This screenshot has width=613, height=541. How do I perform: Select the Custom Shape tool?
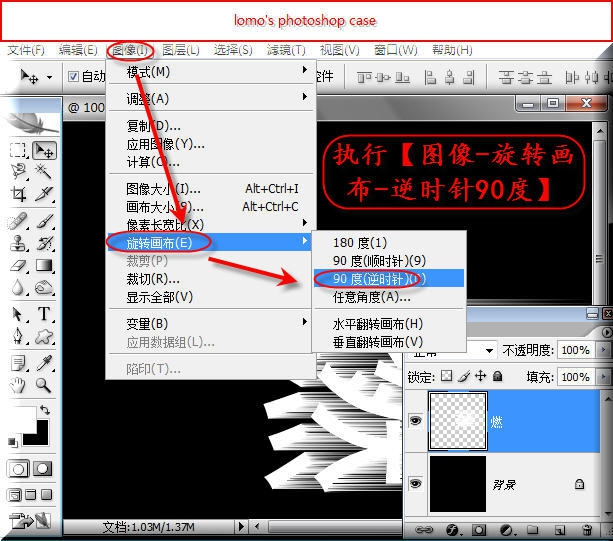44,336
